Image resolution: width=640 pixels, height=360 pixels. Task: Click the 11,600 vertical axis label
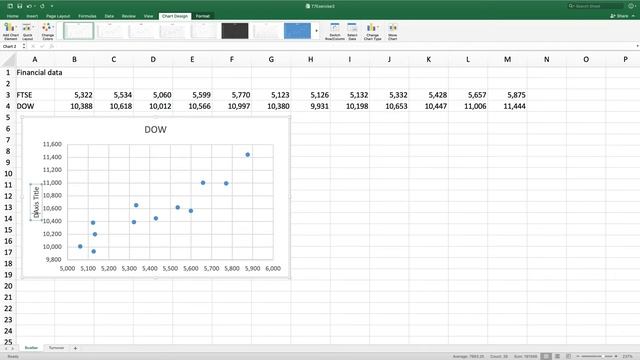pos(52,144)
